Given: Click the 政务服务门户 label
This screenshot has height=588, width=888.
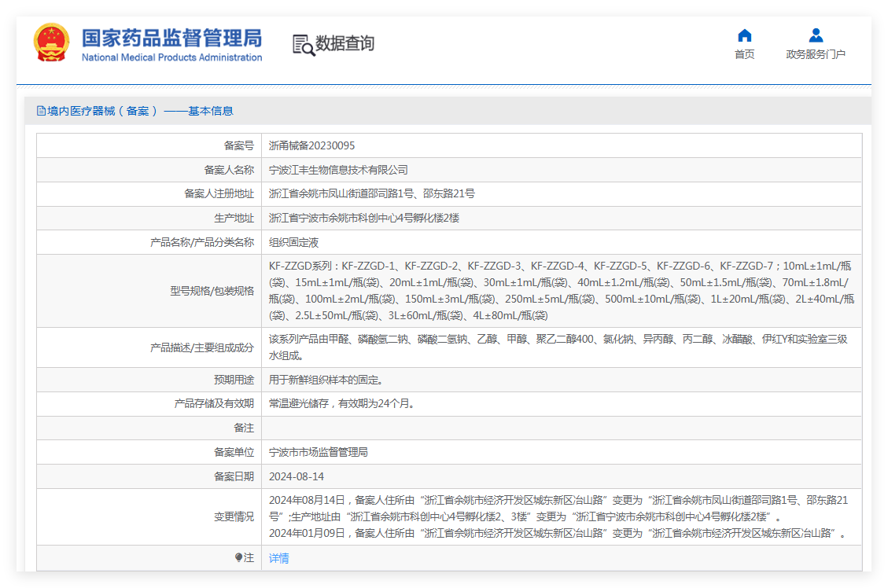Looking at the screenshot, I should (x=816, y=54).
